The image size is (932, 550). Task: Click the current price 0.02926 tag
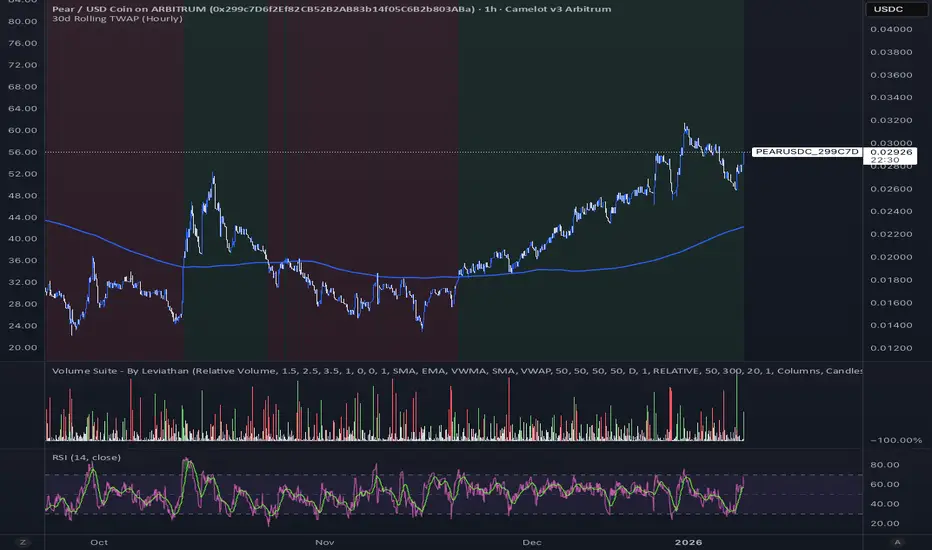point(890,152)
